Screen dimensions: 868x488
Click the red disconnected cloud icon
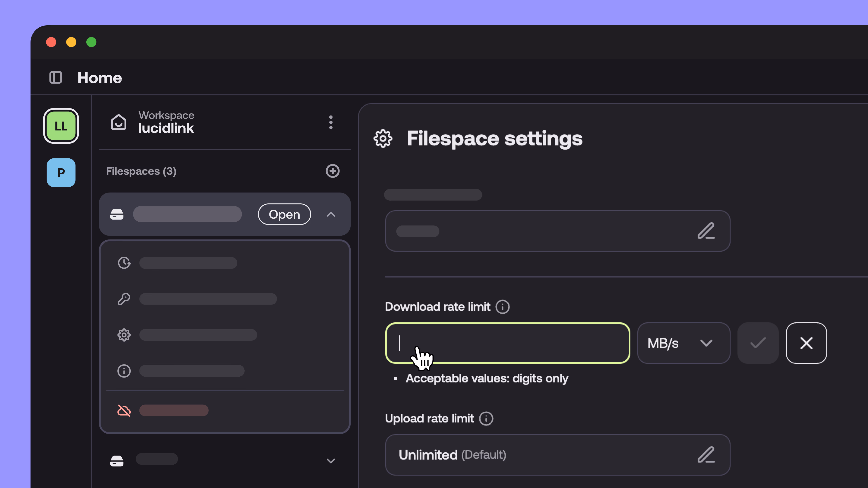(124, 410)
